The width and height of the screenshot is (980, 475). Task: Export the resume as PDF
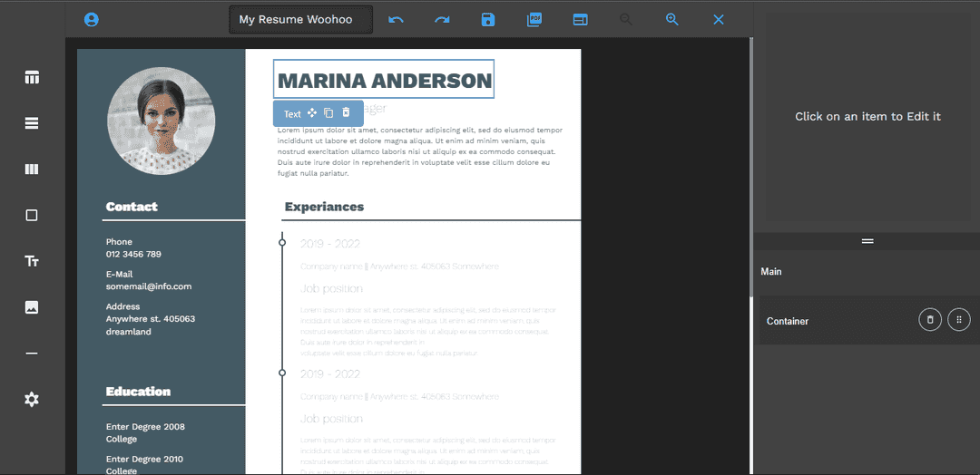(x=534, y=19)
